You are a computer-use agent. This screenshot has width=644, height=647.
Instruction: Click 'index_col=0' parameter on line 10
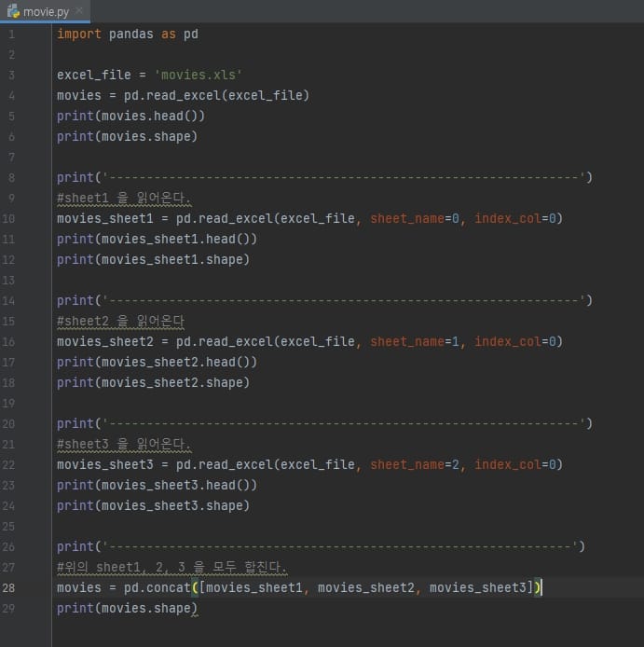pos(514,219)
